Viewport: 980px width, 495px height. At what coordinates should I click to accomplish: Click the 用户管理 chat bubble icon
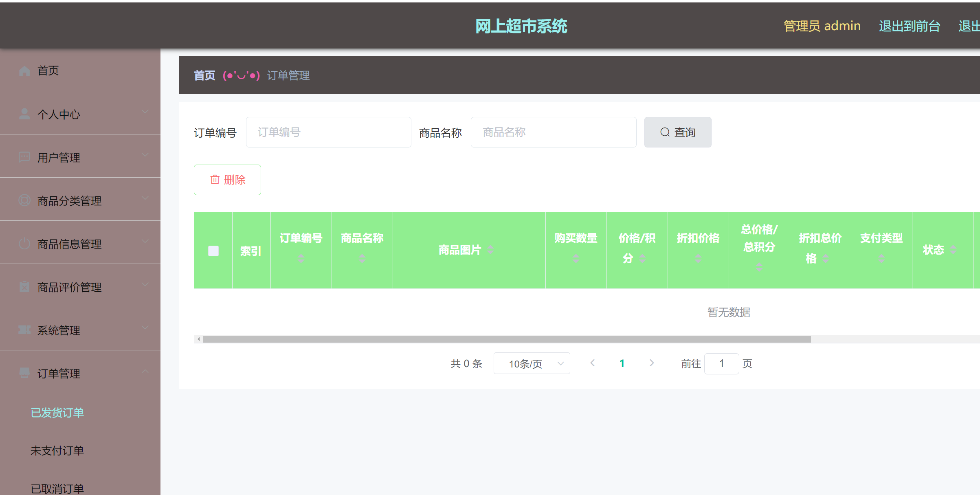(x=24, y=157)
